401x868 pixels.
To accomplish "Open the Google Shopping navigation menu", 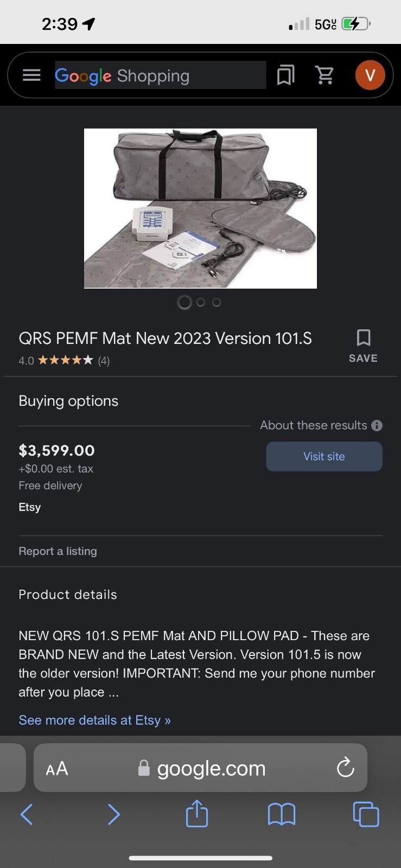I will coord(31,75).
